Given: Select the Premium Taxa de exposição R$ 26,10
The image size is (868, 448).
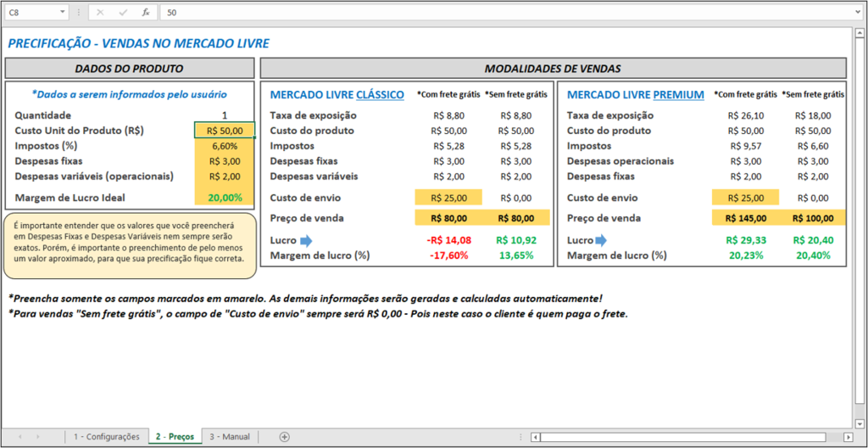Looking at the screenshot, I should 745,115.
